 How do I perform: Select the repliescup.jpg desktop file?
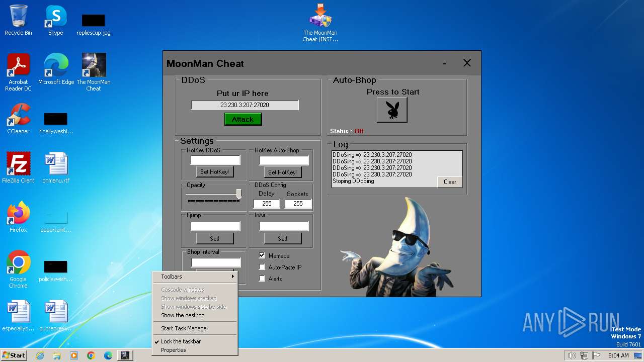point(94,24)
